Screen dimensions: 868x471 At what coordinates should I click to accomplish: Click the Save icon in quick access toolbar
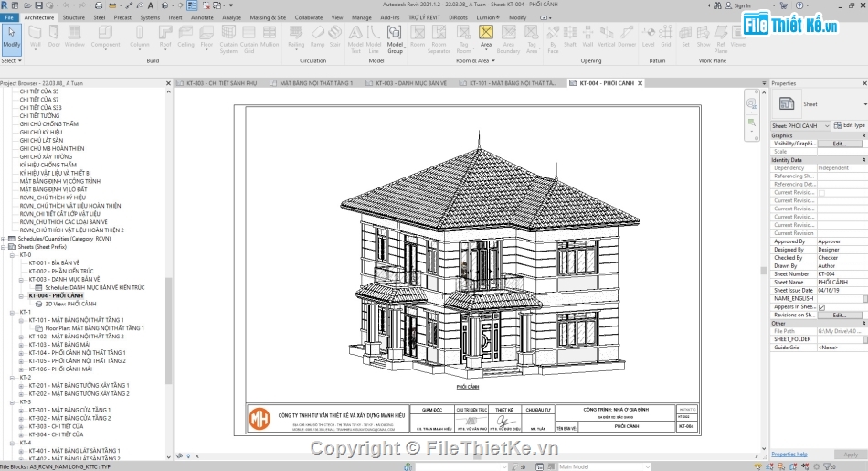(x=38, y=5)
